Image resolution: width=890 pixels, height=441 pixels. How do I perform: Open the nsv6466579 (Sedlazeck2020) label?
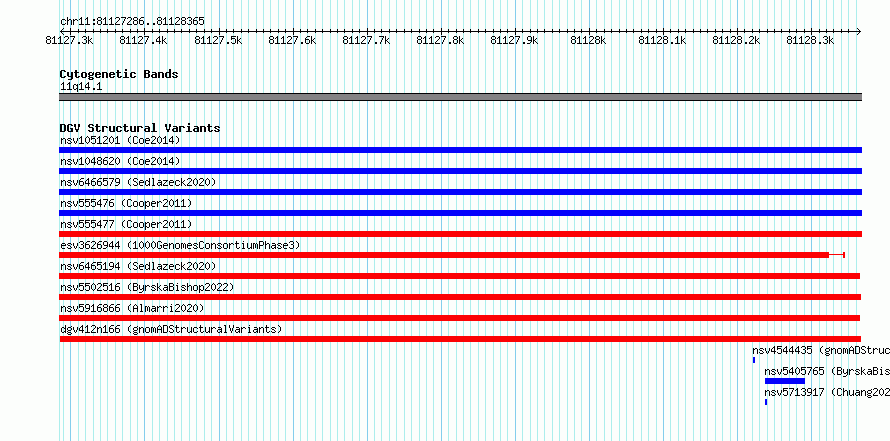pyautogui.click(x=138, y=182)
